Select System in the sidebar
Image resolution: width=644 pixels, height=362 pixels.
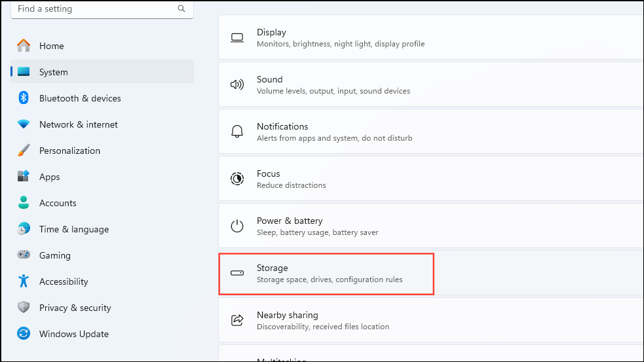point(53,72)
